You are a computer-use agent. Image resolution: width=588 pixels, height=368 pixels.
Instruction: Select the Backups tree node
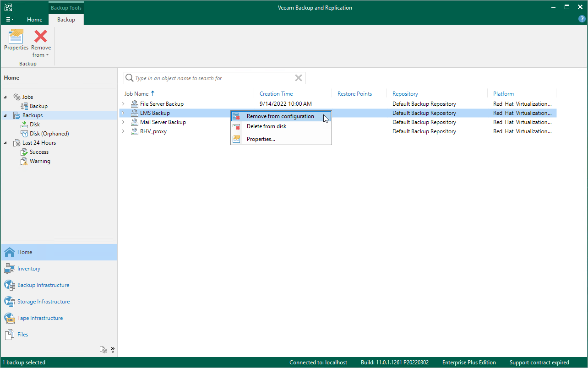[33, 115]
